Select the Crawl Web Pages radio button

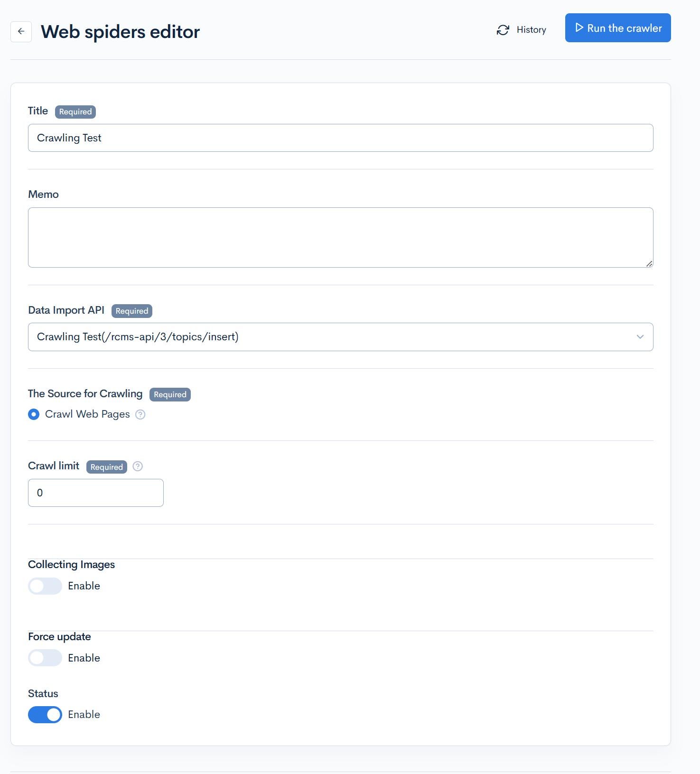click(34, 414)
